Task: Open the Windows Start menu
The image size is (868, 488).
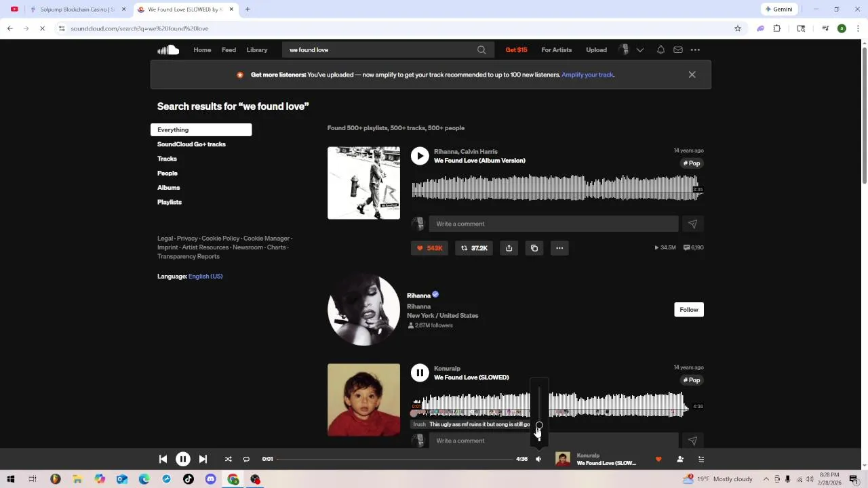Action: point(11,479)
